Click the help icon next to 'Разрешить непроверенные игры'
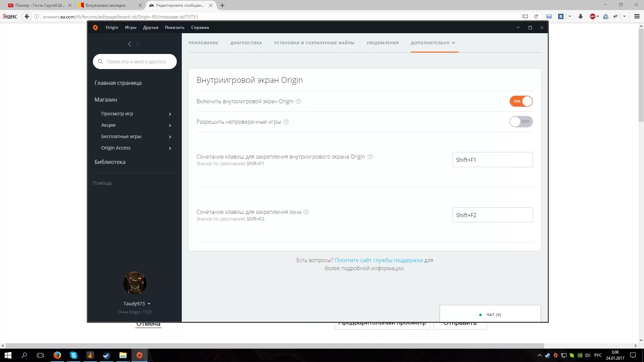 286,122
